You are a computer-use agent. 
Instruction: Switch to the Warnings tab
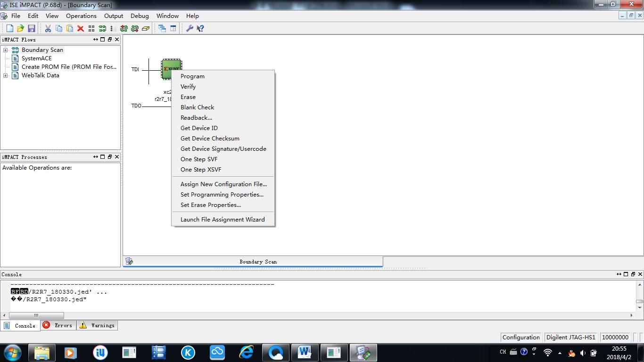(97, 325)
